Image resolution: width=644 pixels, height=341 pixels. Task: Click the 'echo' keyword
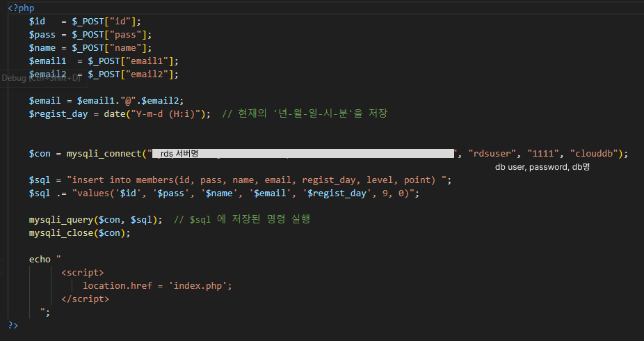[40, 260]
